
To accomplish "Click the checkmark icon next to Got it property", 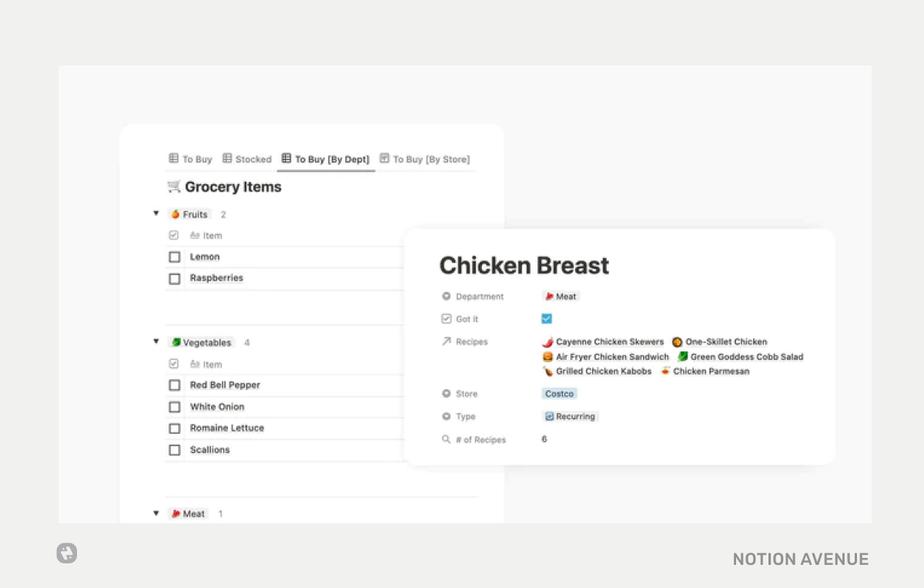I will (447, 318).
